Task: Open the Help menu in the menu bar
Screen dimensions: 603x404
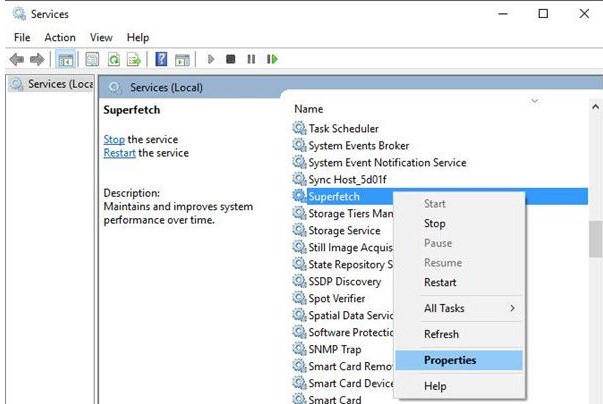Action: coord(138,37)
